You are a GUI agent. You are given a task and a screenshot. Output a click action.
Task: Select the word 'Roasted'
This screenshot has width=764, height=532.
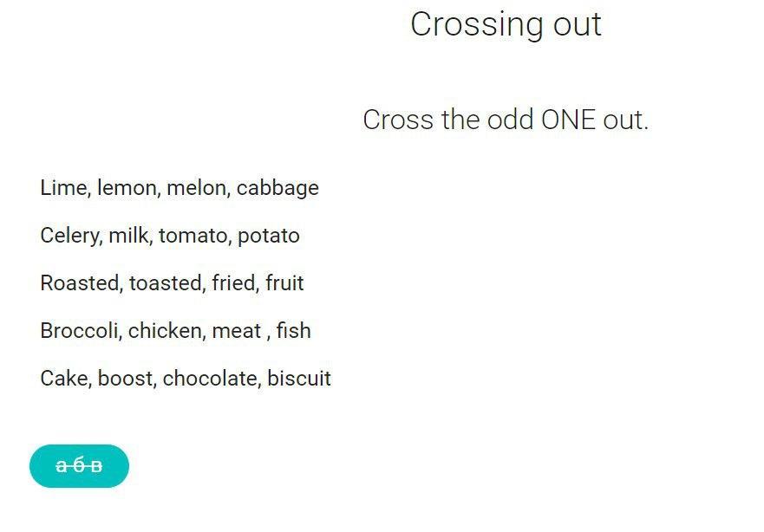[80, 282]
